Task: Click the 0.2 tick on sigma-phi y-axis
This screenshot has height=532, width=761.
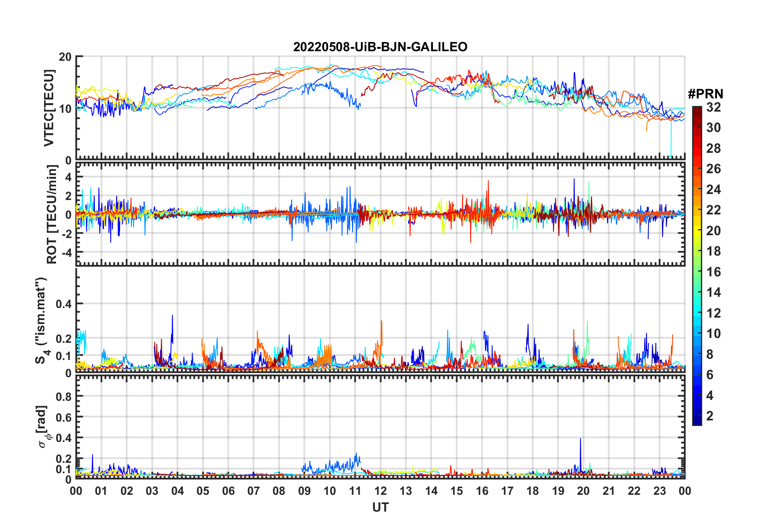Action: 64,458
